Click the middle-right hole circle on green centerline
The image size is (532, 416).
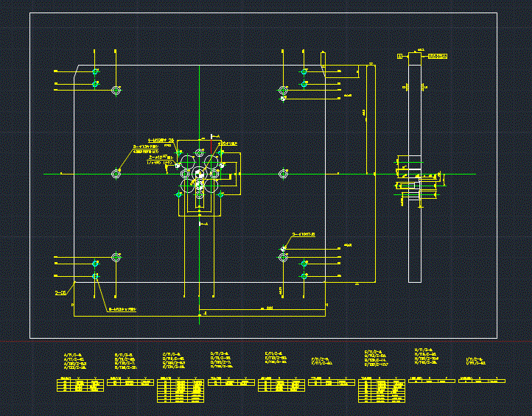[x=283, y=174]
